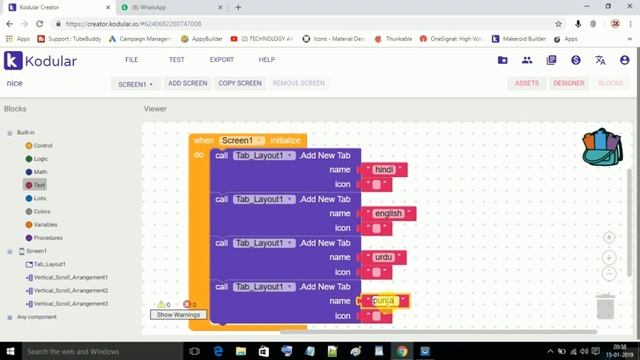Image resolution: width=640 pixels, height=360 pixels.
Task: Click the browser address bar
Action: coord(302,24)
